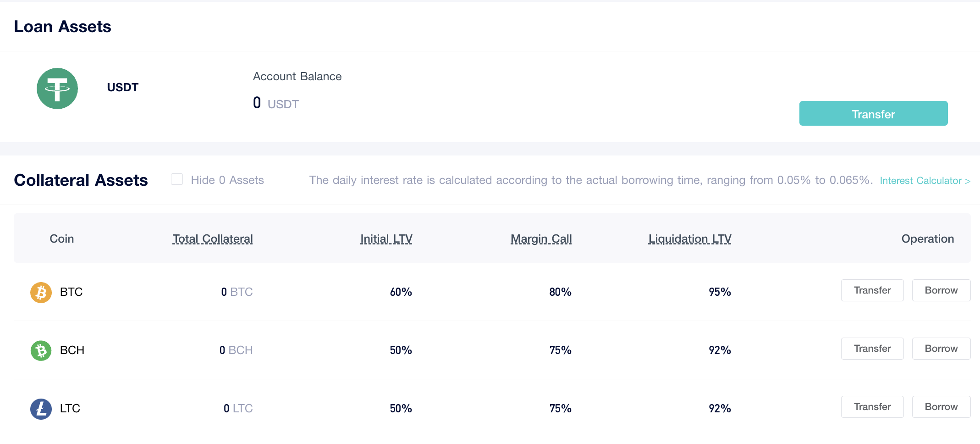Click the Total Collateral column header
The width and height of the screenshot is (980, 444).
[x=213, y=239]
